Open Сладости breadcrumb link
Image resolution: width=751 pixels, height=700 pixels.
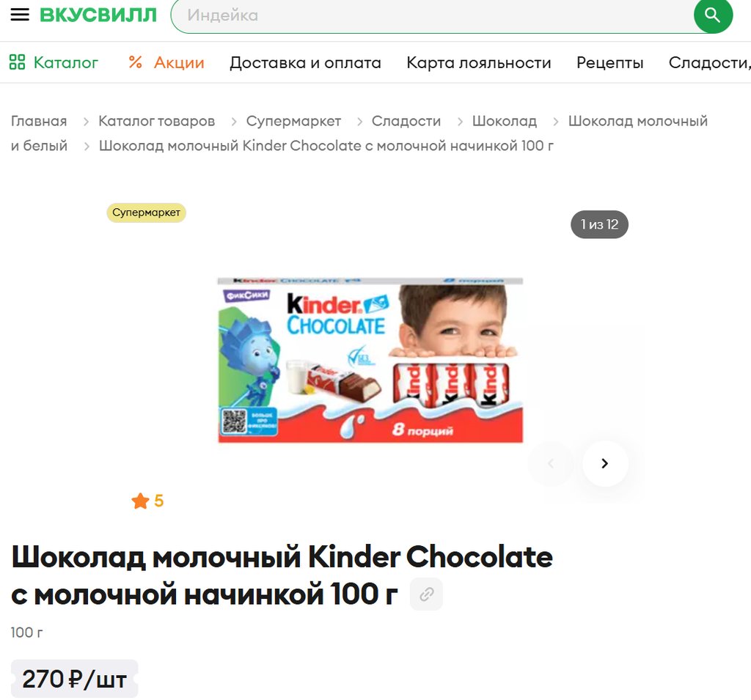tap(406, 121)
